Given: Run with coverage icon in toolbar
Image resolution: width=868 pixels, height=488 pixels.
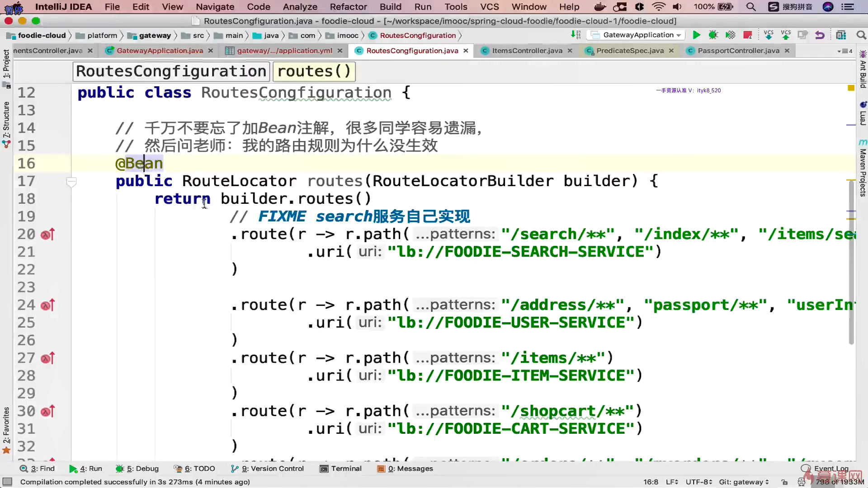Looking at the screenshot, I should [730, 35].
